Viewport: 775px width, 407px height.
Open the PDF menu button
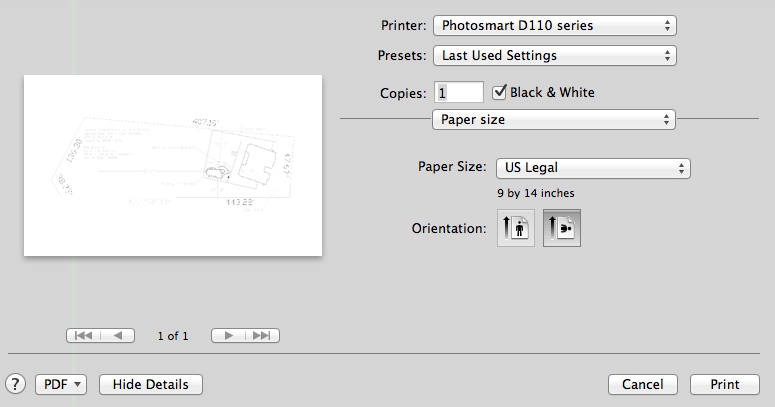click(x=62, y=384)
